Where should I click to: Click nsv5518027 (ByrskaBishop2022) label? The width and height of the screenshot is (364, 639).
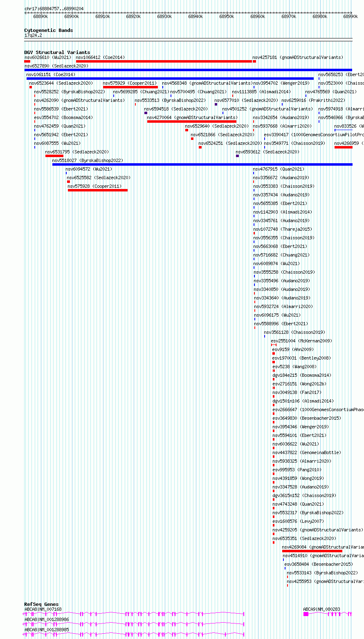[x=88, y=160]
